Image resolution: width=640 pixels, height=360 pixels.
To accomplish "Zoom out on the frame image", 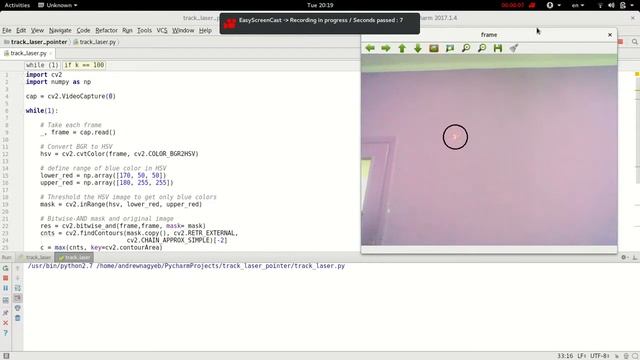I will coord(482,48).
